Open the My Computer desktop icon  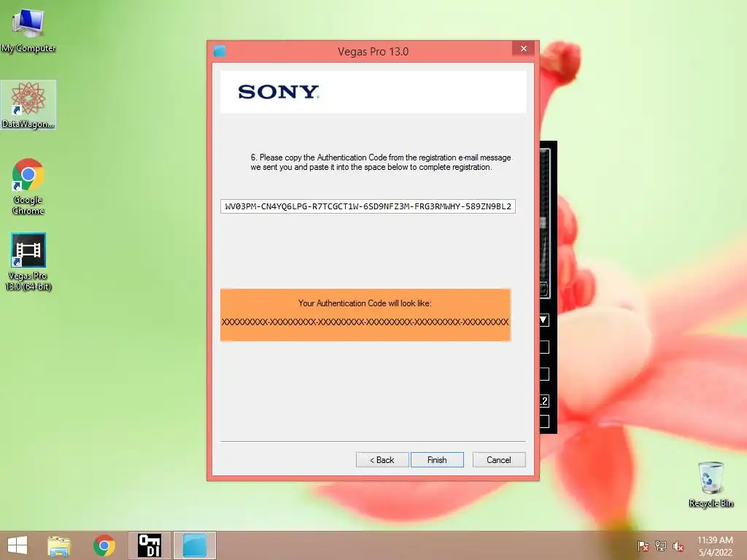tap(28, 29)
